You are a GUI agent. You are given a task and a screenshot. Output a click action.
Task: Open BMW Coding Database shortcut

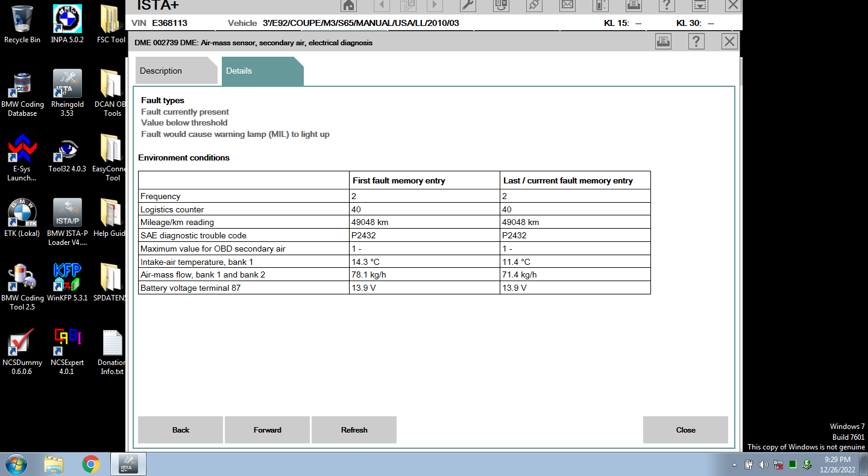22,94
